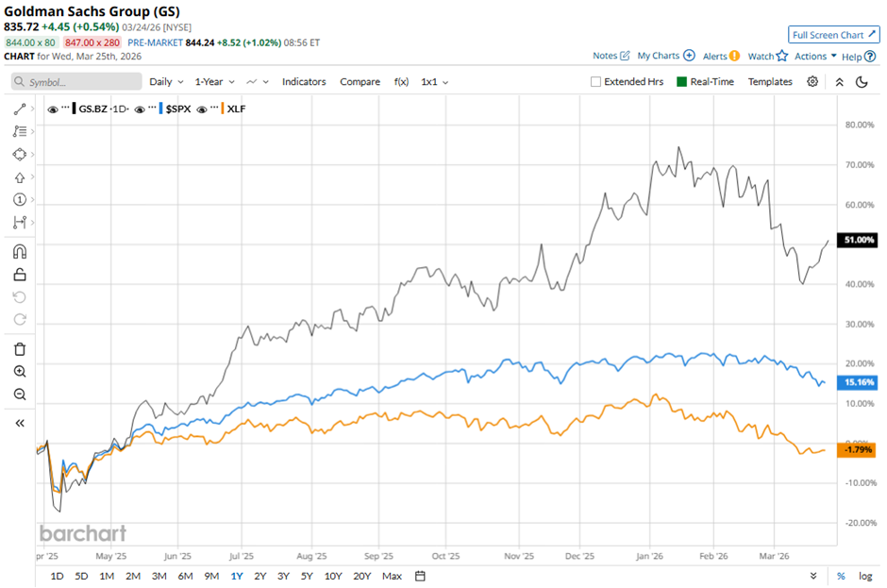
Task: Open the Help question mark icon
Action: [870, 56]
